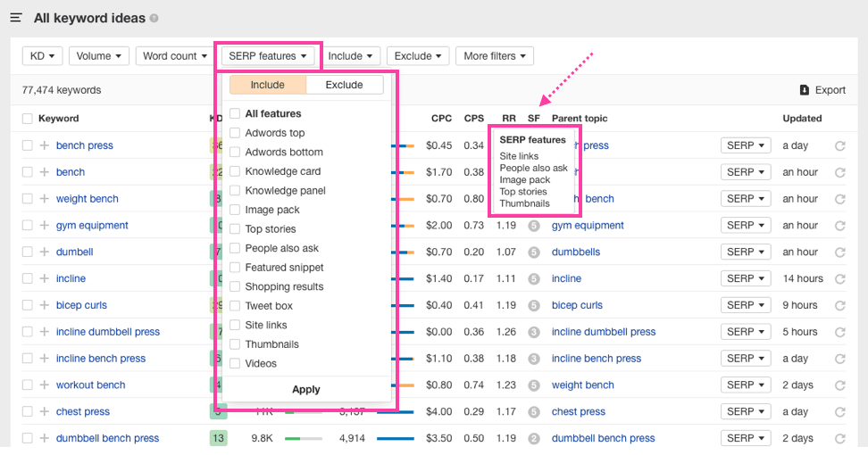Click the 77,474 keywords count
The height and width of the screenshot is (455, 868).
click(x=62, y=90)
